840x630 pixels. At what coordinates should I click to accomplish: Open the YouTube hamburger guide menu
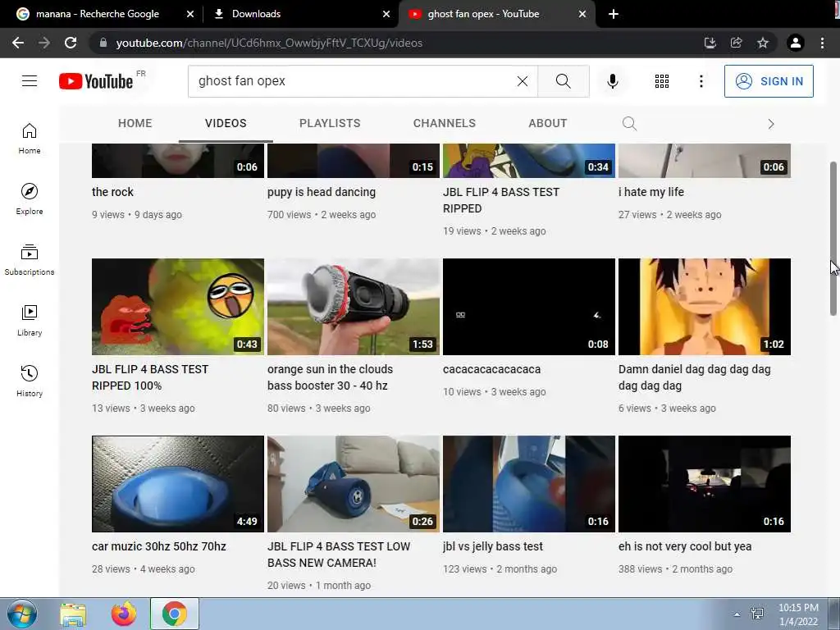pyautogui.click(x=30, y=81)
